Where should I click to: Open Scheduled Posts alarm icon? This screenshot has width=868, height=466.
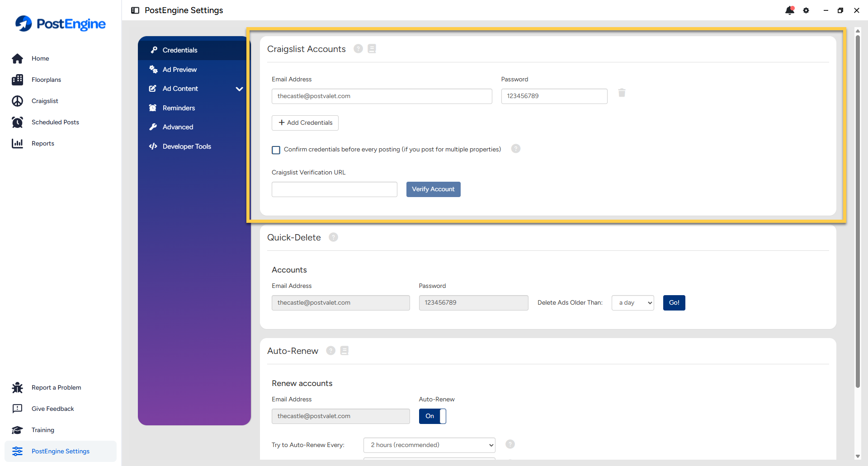pyautogui.click(x=18, y=122)
